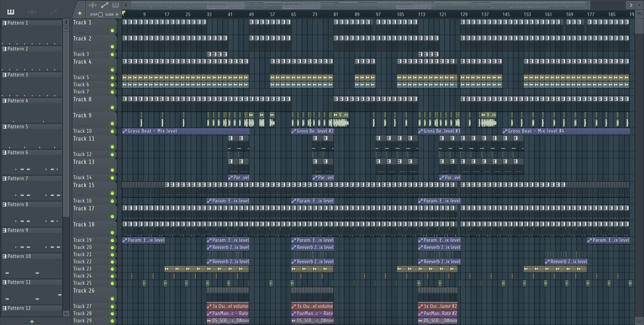Click the Pattern 11 piano-roll icon

coord(4,282)
